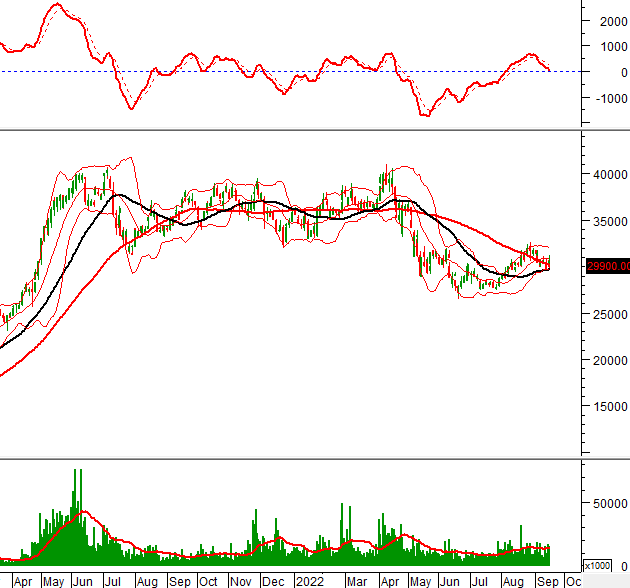Screen dimensions: 630x588
Task: Select the Aug label in the 2022 section
Action: pyautogui.click(x=513, y=582)
